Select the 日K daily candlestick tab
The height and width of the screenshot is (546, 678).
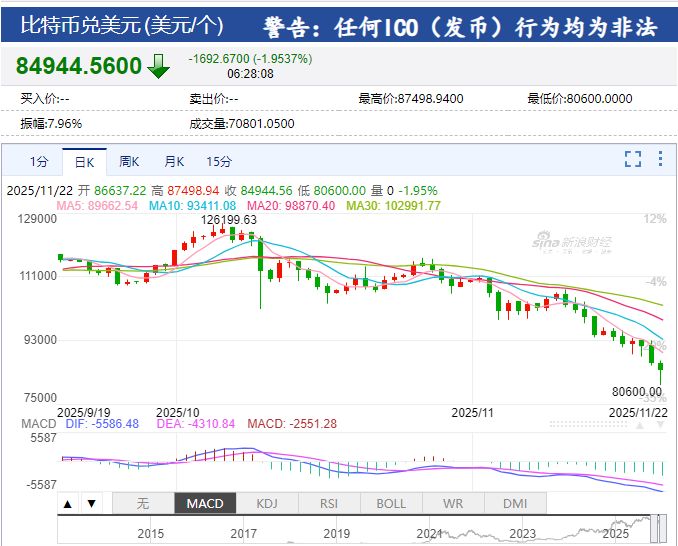click(x=84, y=161)
